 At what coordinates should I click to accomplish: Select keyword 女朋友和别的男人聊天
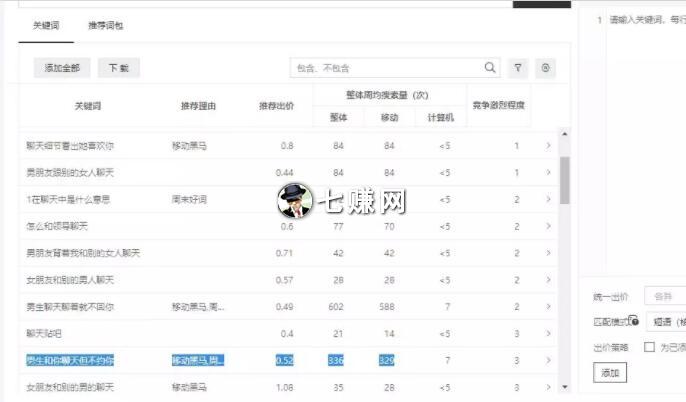coord(70,280)
